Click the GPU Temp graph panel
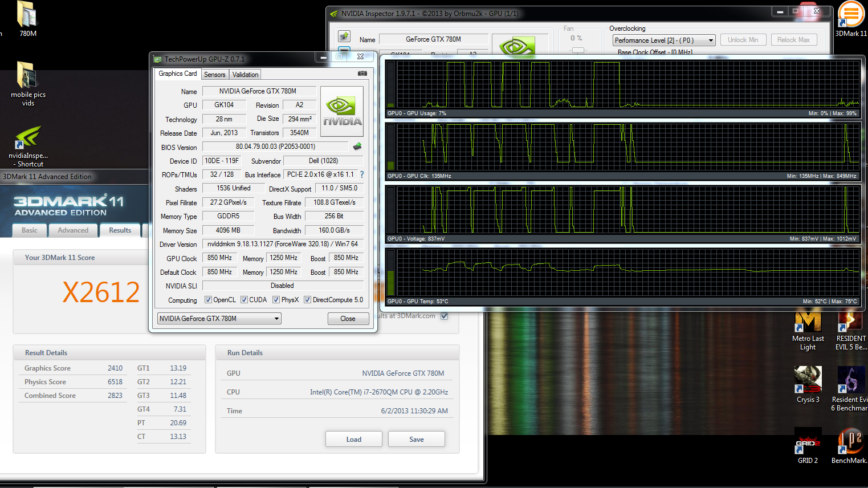This screenshot has width=868, height=488. coord(627,273)
